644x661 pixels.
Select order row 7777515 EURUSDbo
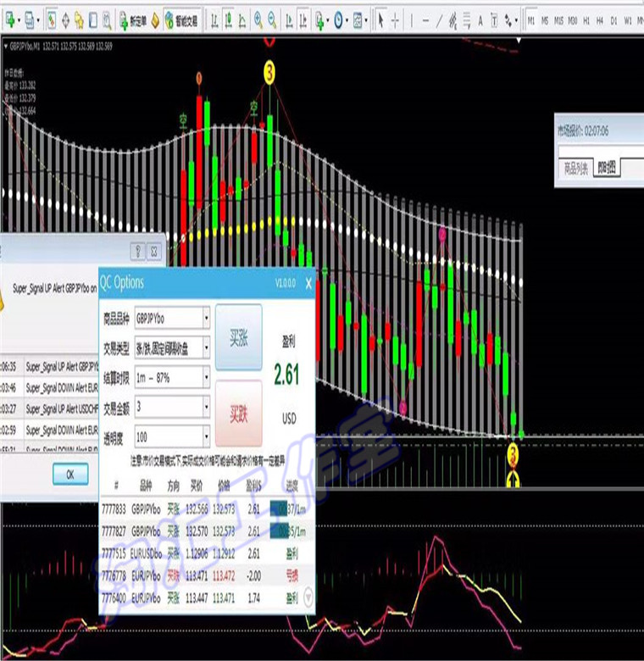[x=208, y=553]
